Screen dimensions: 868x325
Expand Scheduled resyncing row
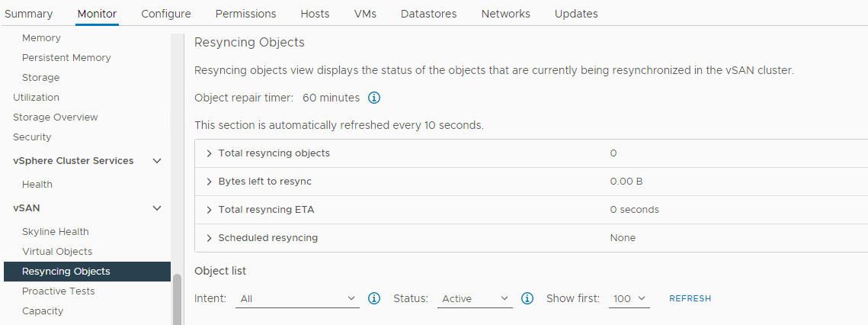(210, 238)
